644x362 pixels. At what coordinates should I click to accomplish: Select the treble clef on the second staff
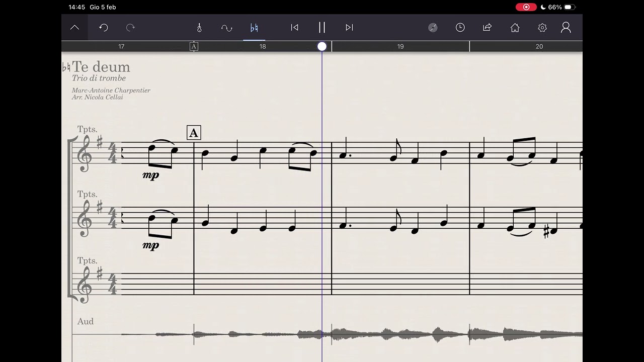85,219
